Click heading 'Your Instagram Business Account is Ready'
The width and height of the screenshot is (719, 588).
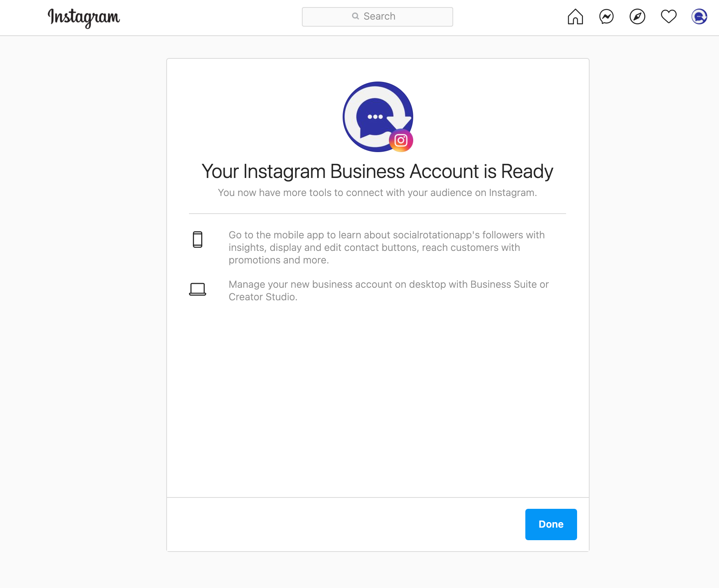377,171
